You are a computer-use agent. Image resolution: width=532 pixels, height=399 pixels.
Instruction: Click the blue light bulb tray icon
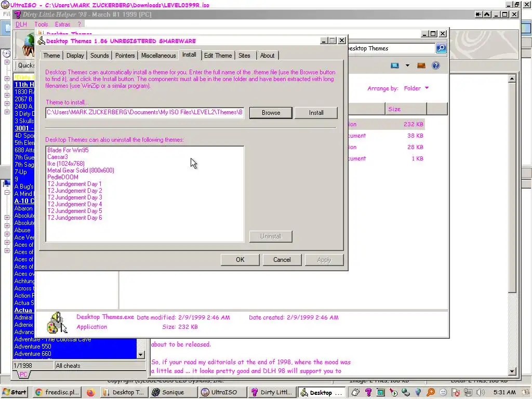click(418, 393)
